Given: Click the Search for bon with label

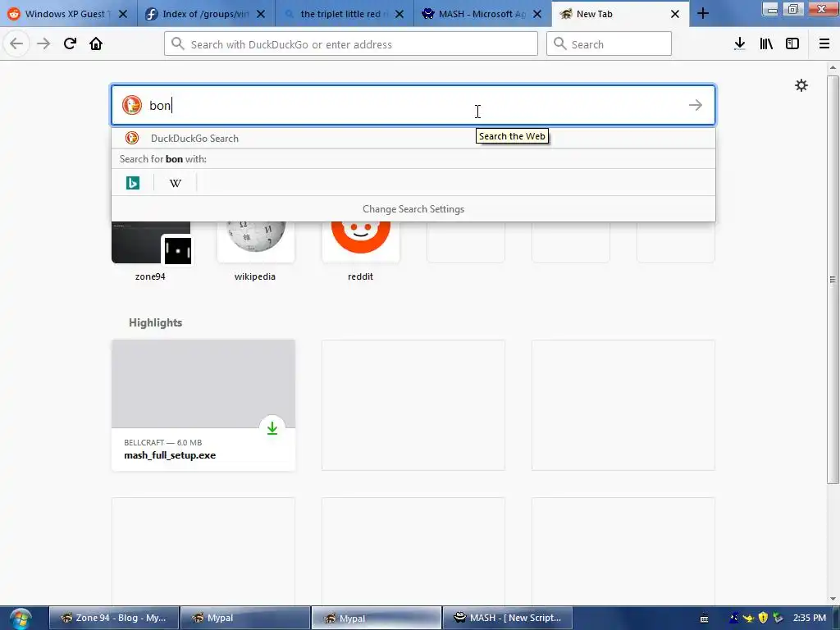Looking at the screenshot, I should [x=163, y=159].
